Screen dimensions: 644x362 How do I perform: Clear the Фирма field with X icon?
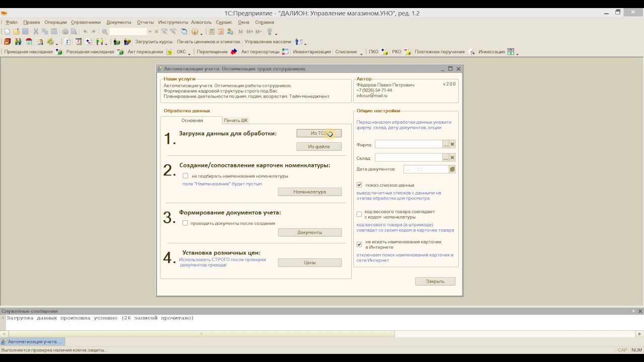pos(452,144)
